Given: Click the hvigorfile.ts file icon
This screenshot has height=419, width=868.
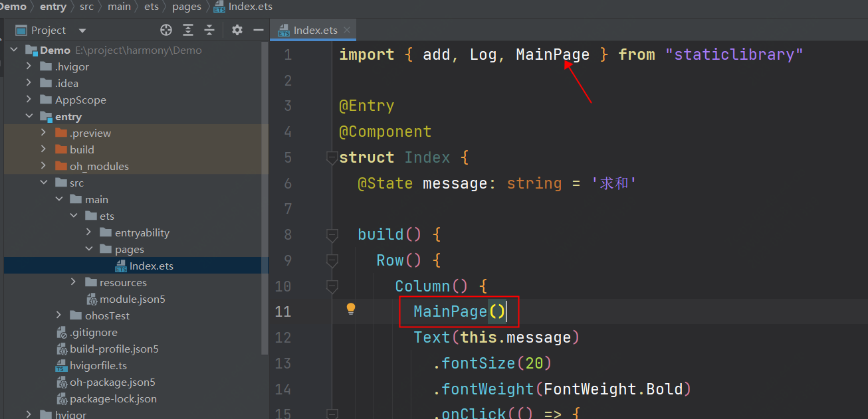Looking at the screenshot, I should click(62, 366).
